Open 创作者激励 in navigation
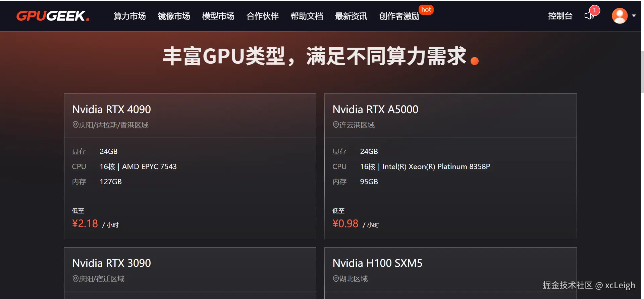Viewport: 644px width, 299px height. pyautogui.click(x=399, y=16)
